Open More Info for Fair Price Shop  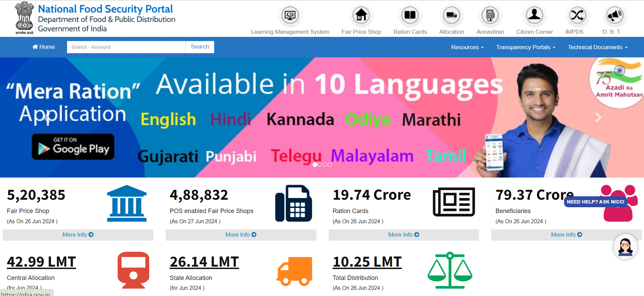[x=78, y=235]
